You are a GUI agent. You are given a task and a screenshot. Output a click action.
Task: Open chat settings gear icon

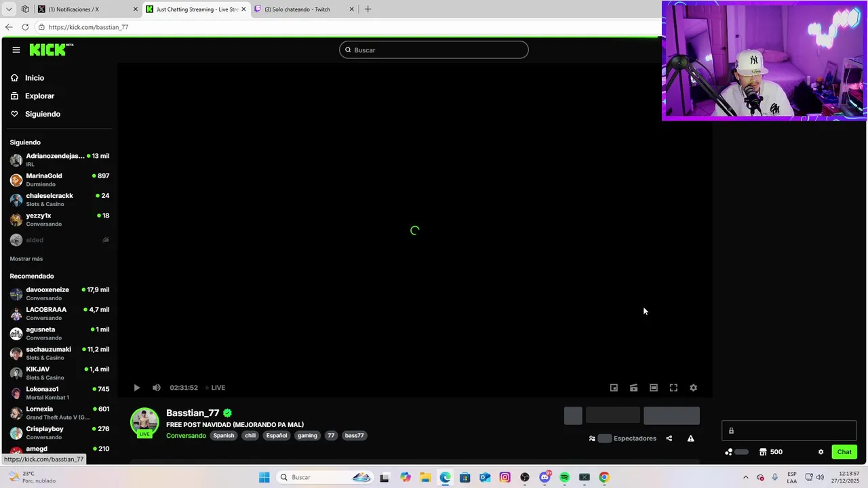(x=821, y=452)
